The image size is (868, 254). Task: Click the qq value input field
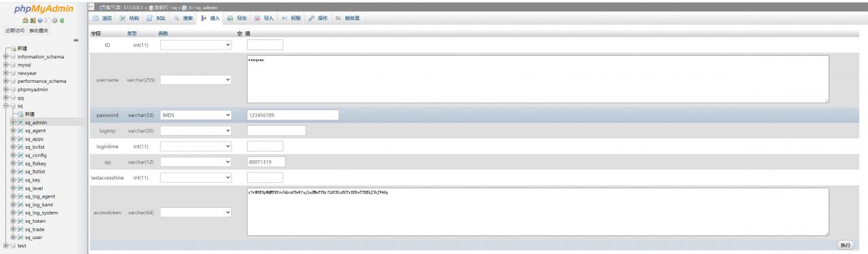(x=266, y=162)
